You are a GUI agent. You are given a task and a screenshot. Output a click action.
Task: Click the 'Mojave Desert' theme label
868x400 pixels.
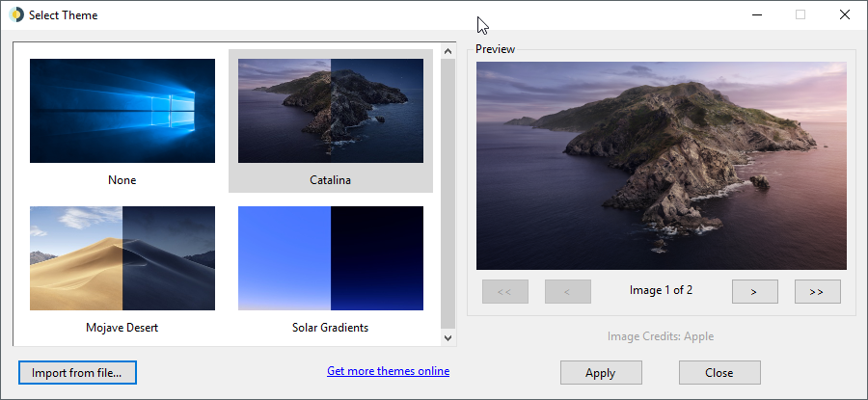coord(122,328)
